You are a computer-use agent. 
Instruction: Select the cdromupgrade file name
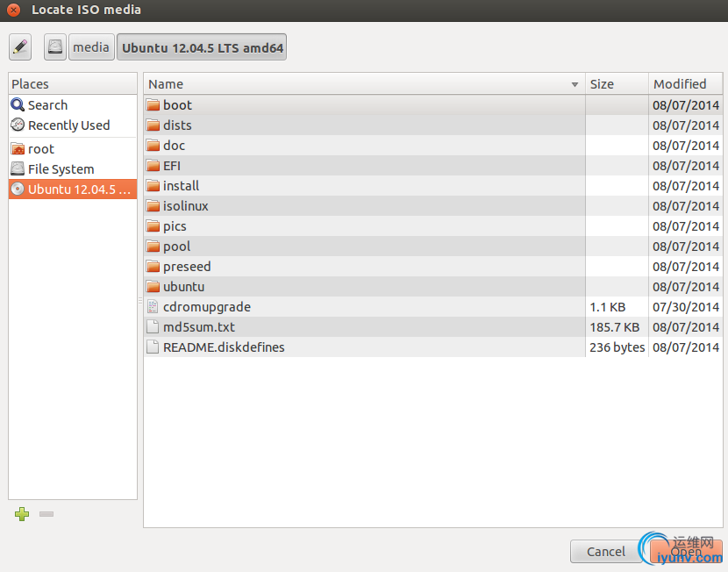(207, 307)
